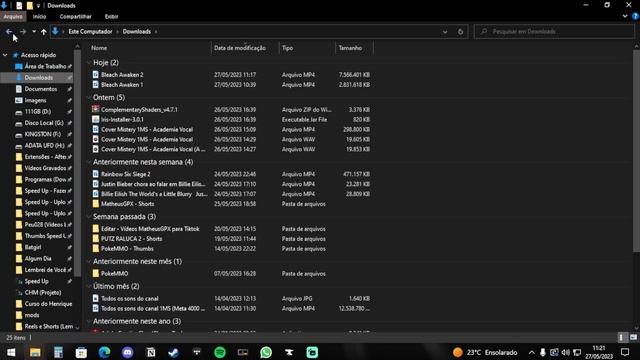This screenshot has width=640, height=360.
Task: Open Windows Start menu
Action: [11, 352]
